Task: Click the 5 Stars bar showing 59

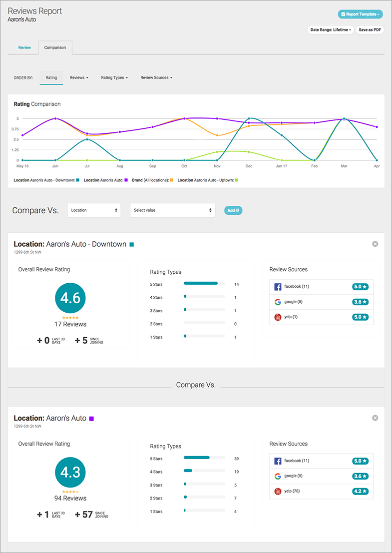Action: click(204, 457)
